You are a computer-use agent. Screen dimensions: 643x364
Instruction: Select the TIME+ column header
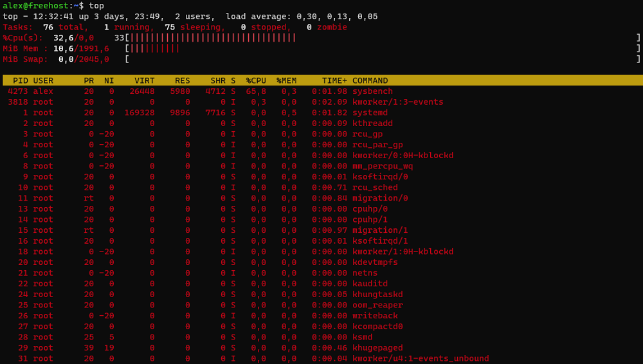click(x=334, y=80)
